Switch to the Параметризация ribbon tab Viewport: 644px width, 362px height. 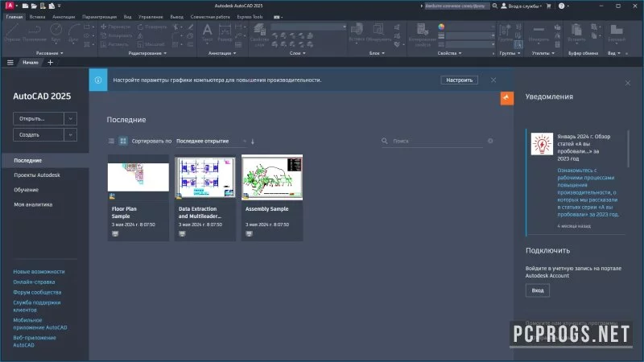point(99,17)
